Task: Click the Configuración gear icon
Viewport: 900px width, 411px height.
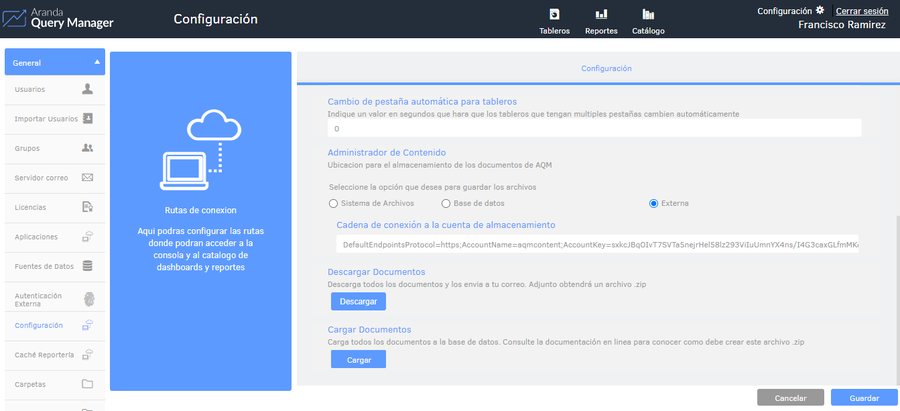Action: tap(820, 10)
